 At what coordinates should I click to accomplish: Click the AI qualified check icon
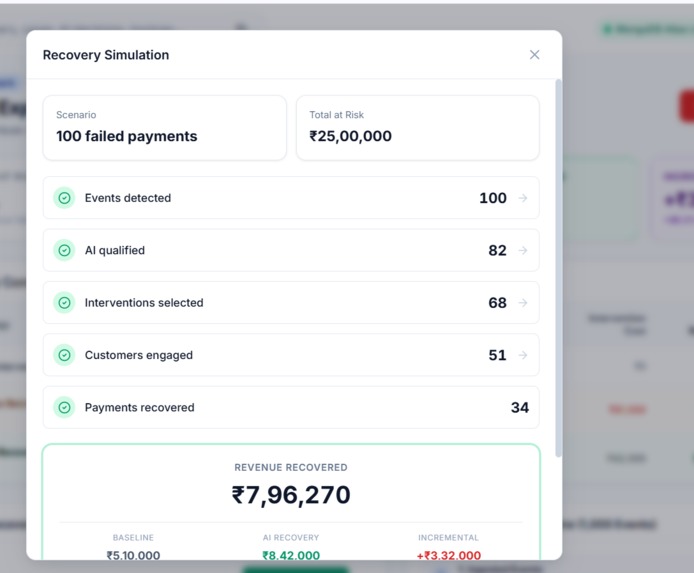[64, 250]
